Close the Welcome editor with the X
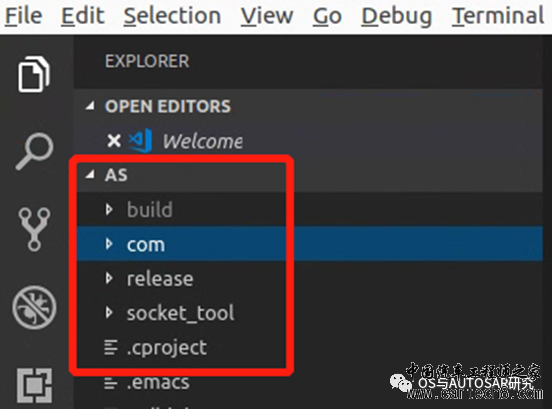 114,141
